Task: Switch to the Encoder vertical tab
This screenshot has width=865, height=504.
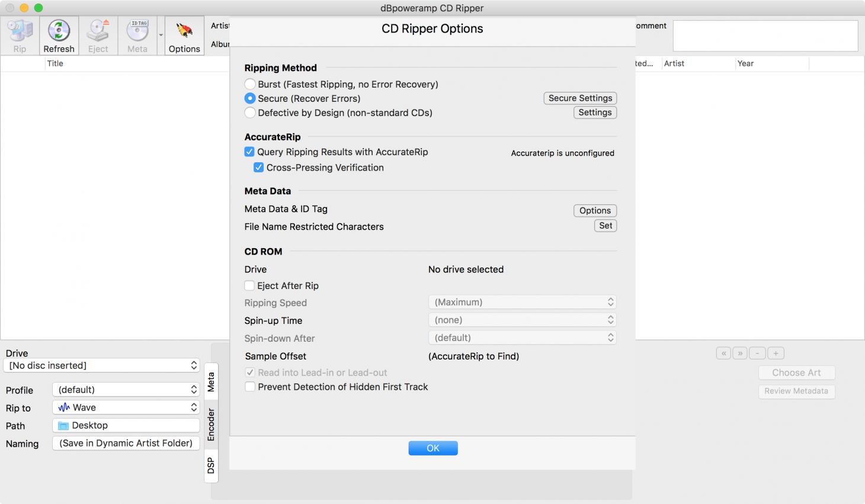Action: (211, 424)
